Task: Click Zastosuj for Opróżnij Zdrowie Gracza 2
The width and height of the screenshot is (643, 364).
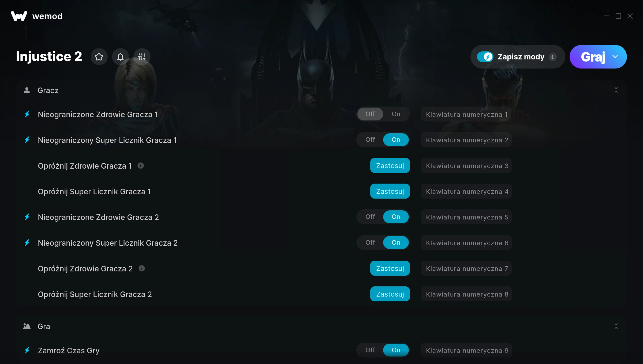Action: (x=390, y=268)
